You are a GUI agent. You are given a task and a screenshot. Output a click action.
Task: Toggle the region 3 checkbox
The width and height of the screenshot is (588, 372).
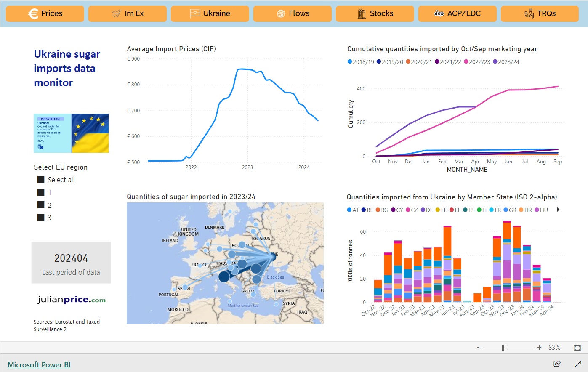[x=40, y=217]
